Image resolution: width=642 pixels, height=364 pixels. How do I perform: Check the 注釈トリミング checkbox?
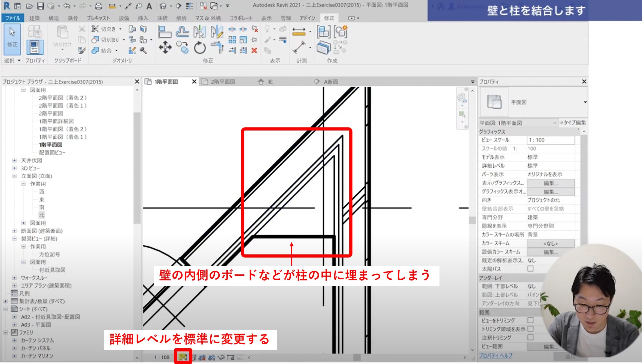(530, 337)
